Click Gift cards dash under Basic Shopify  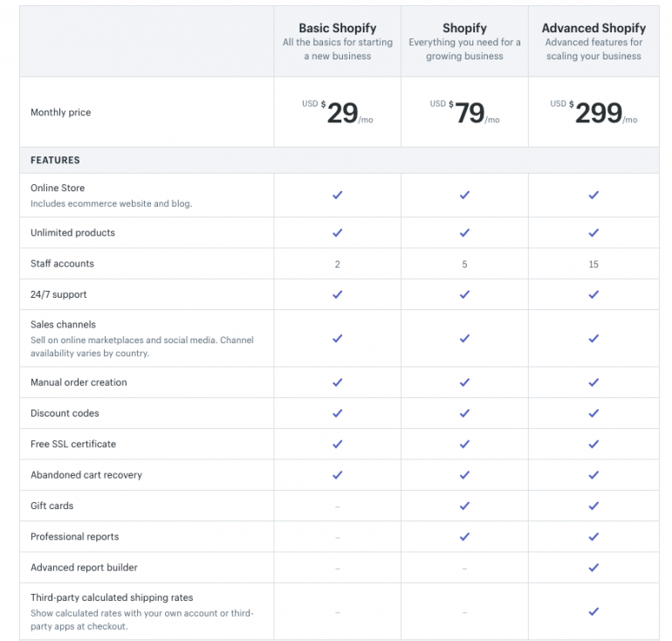[337, 507]
